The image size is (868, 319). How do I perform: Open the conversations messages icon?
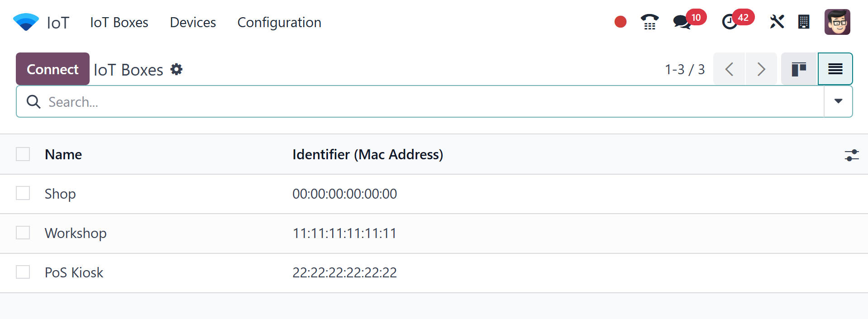click(682, 22)
